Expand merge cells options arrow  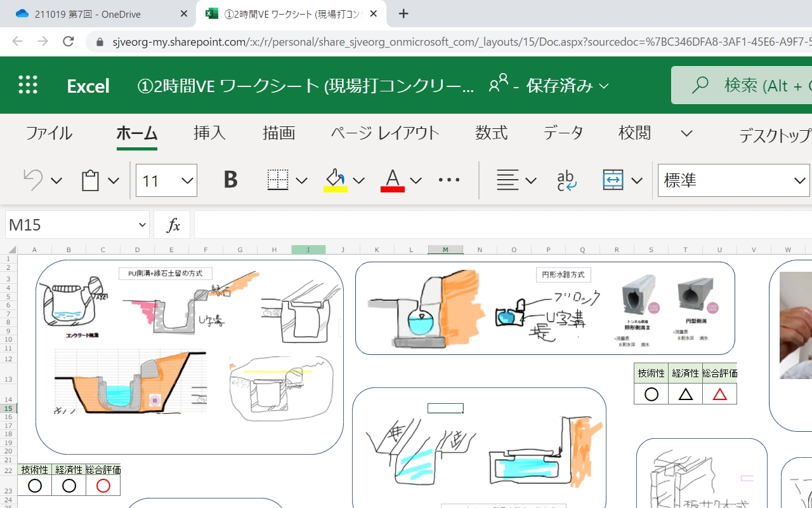pos(637,181)
